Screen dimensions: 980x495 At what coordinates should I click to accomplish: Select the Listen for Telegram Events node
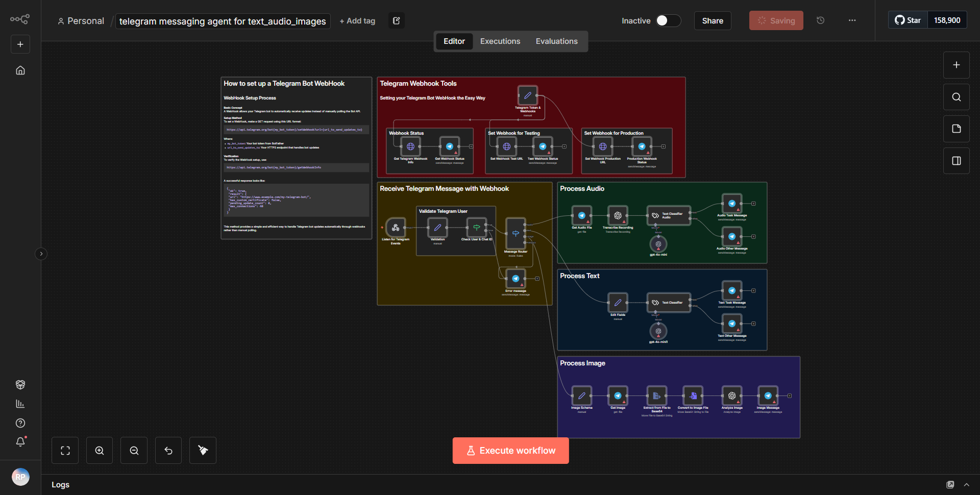(x=396, y=228)
